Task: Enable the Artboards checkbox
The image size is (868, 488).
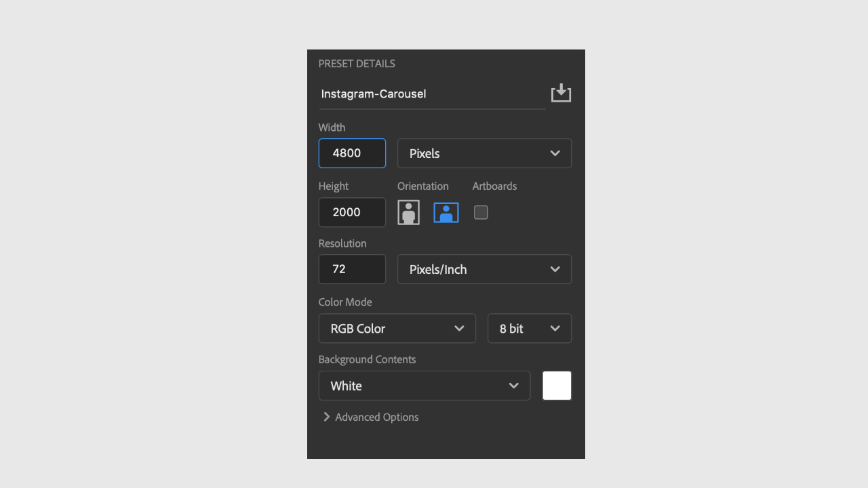Action: (x=481, y=213)
